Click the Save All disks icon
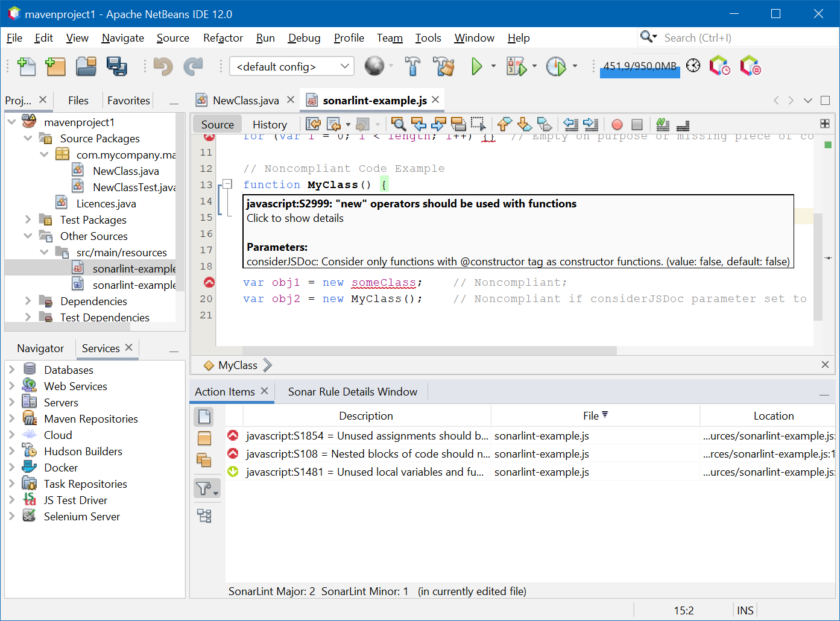The width and height of the screenshot is (840, 621). 116,66
